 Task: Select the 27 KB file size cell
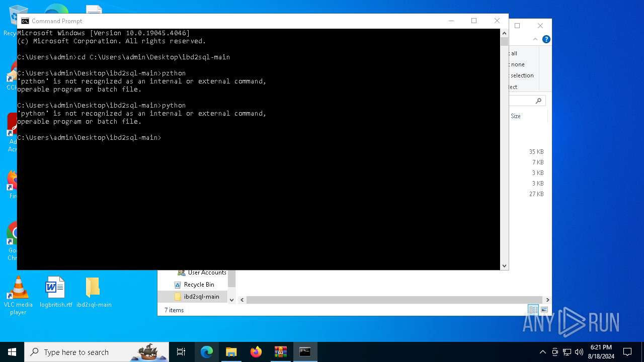pyautogui.click(x=536, y=194)
